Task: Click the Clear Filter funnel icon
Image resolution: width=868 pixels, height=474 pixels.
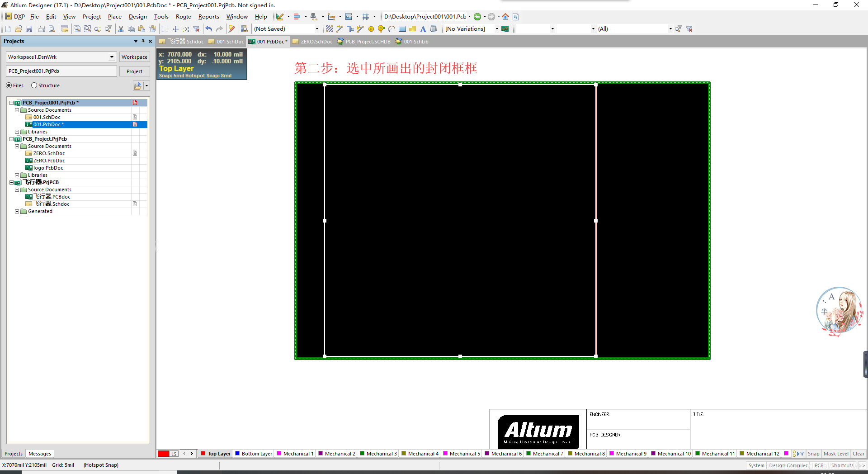Action: [x=196, y=29]
